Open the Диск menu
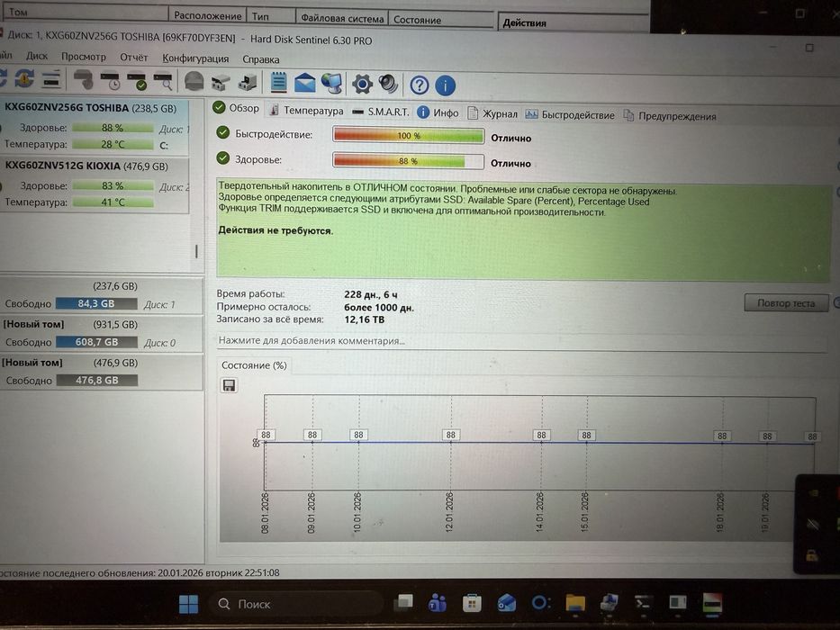 click(x=36, y=56)
